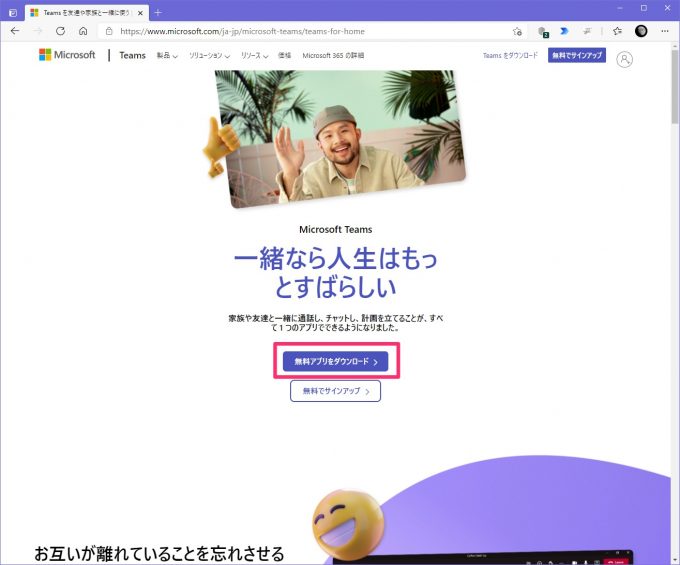680x565 pixels.
Task: Open Microsoft 365 の詳細 link
Action: coord(333,56)
